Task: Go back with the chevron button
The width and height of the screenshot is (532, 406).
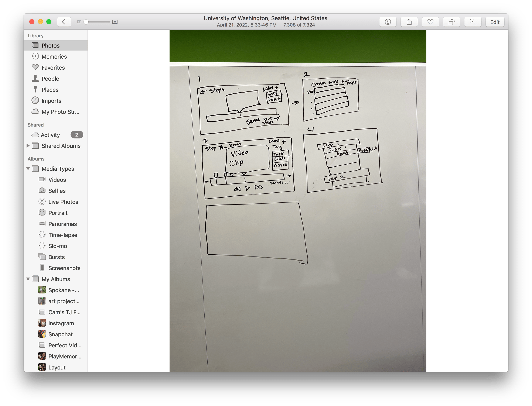Action: coord(64,22)
